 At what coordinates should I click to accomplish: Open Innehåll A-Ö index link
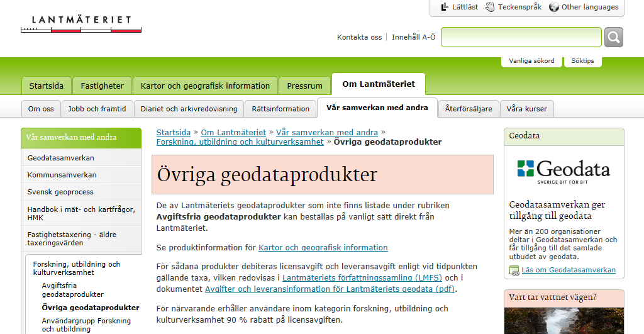[x=414, y=37]
